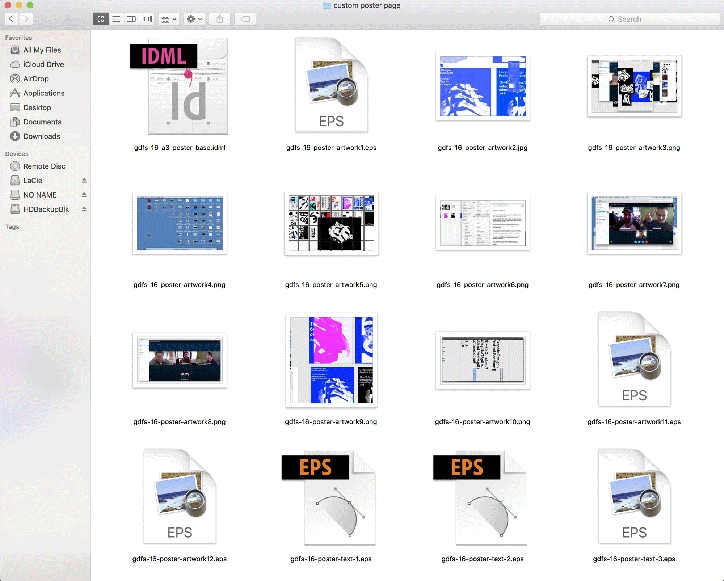Select the poster-artwork2.jpg thumbnail
724x581 pixels.
tap(483, 86)
